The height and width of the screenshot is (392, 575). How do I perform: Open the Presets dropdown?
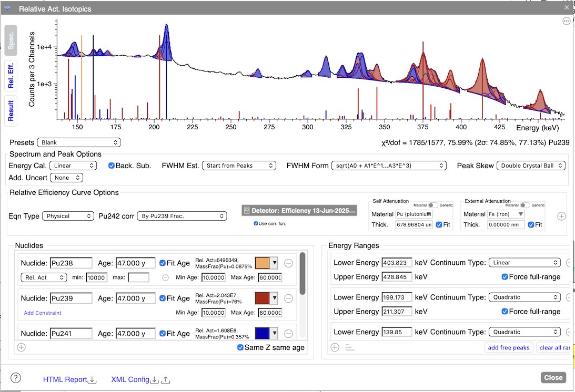(79, 142)
